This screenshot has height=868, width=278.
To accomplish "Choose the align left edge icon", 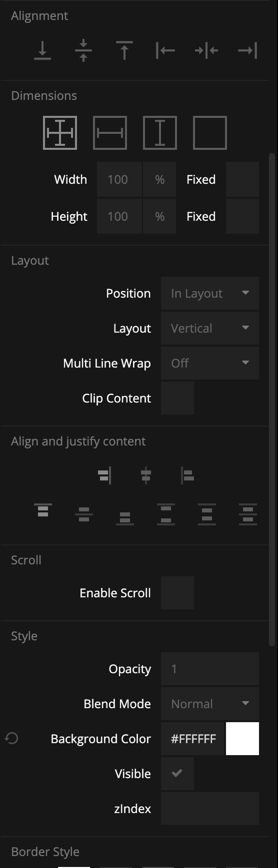I will pyautogui.click(x=165, y=50).
